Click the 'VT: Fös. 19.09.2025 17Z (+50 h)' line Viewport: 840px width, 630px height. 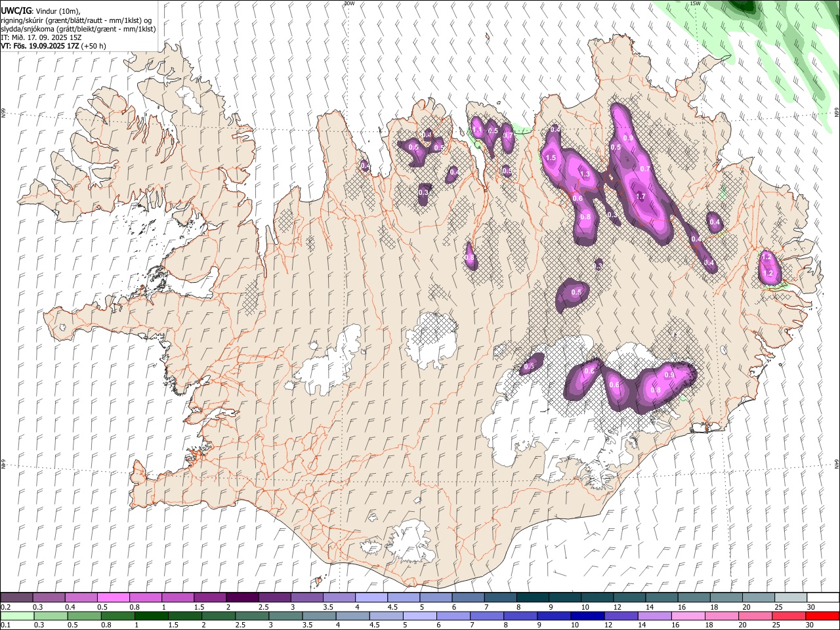pos(54,46)
